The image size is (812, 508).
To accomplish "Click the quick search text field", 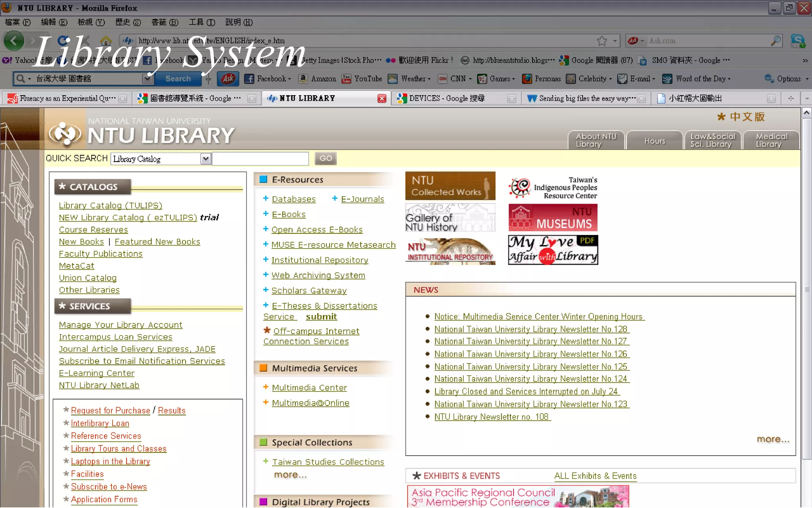I will click(260, 159).
